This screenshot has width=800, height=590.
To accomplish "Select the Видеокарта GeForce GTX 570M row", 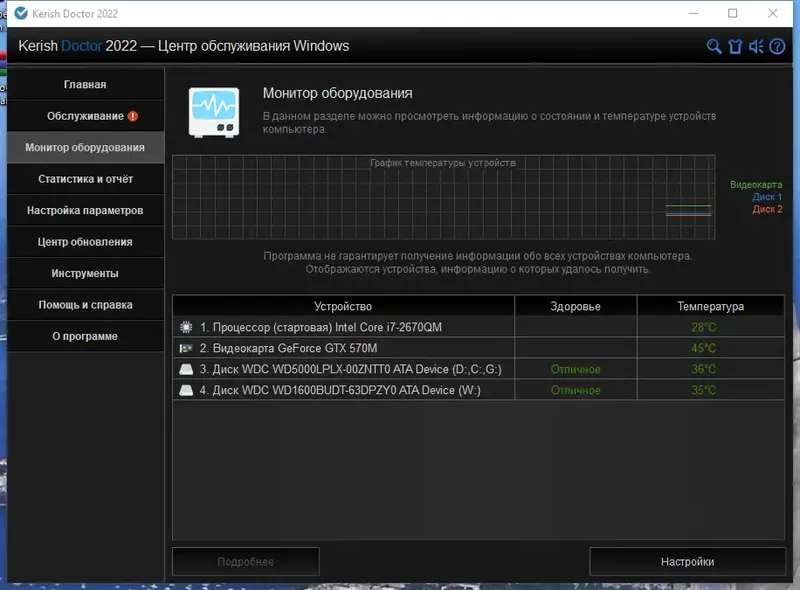I will click(479, 348).
